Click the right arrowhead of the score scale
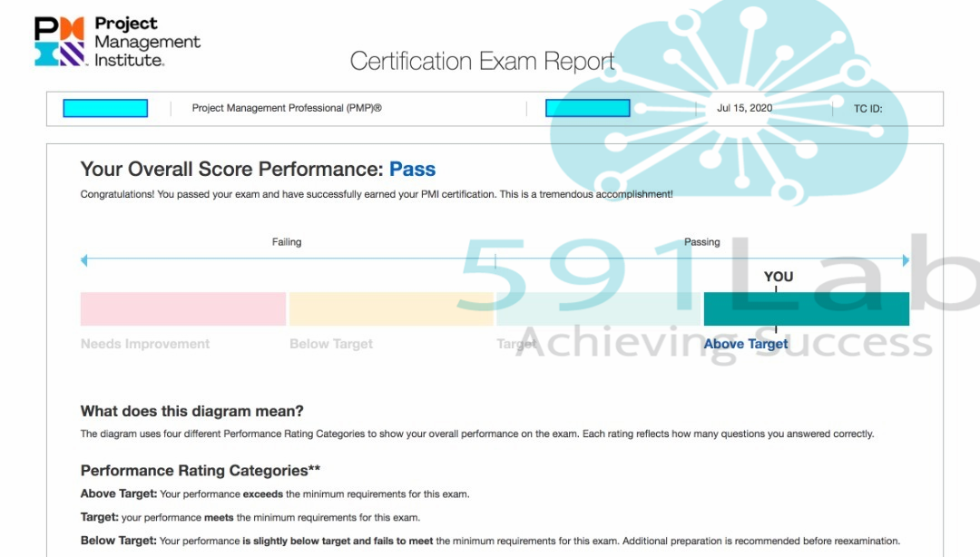This screenshot has width=980, height=557. 906,260
